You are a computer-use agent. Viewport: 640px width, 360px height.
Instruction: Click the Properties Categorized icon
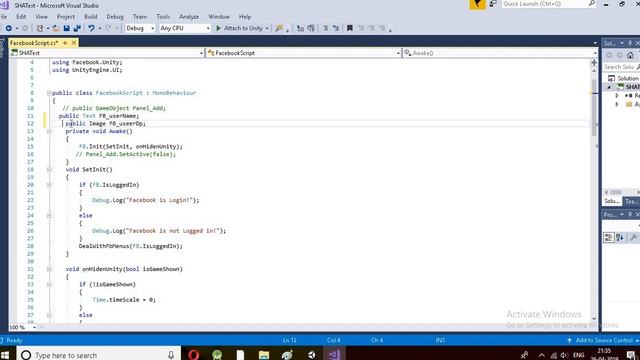[609, 238]
